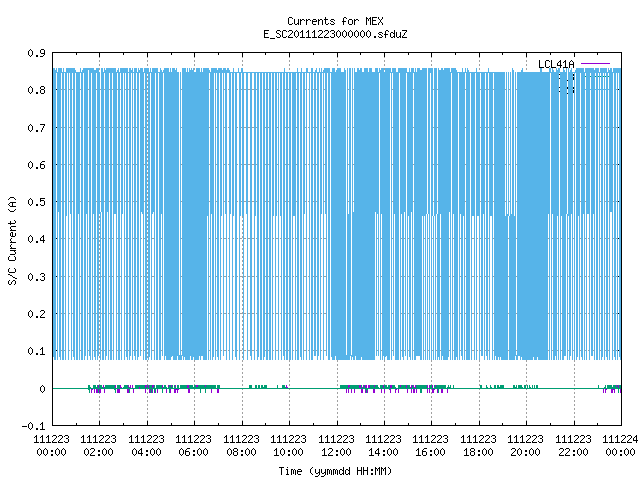
Task: Click the y-axis tick value "0.8"
Action: (36, 90)
